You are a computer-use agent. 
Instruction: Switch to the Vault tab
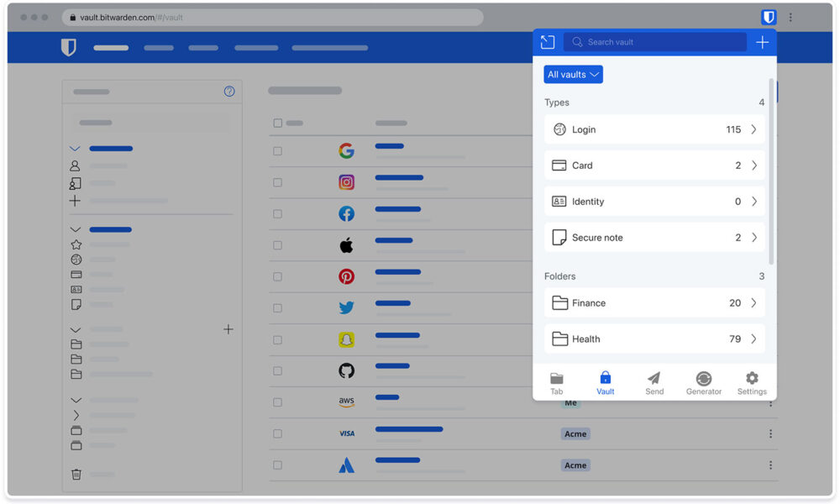[606, 383]
